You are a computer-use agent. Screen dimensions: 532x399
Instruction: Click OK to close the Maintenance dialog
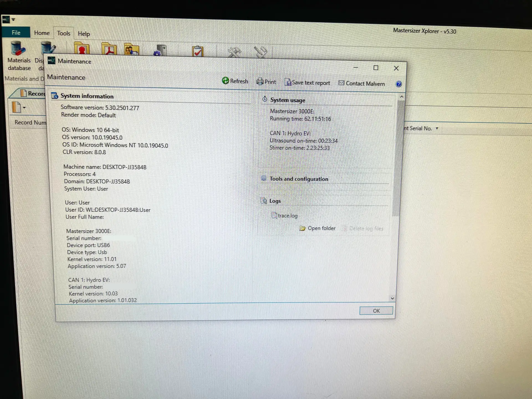pyautogui.click(x=376, y=311)
